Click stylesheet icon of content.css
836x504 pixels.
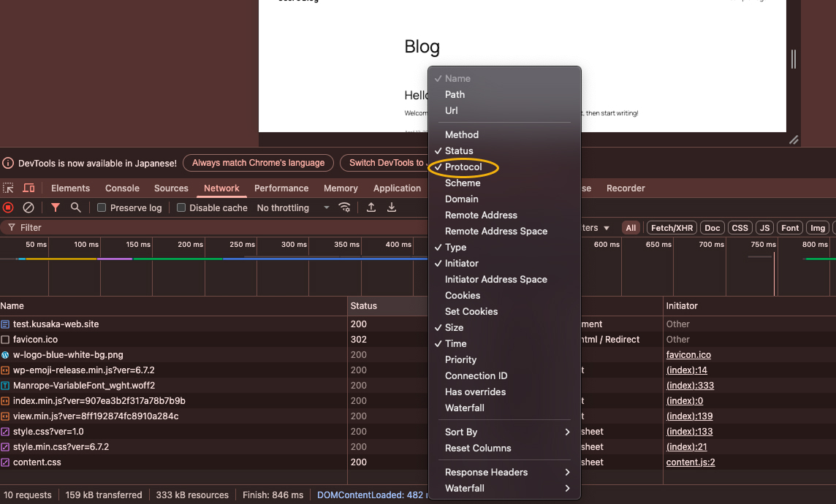click(5, 462)
